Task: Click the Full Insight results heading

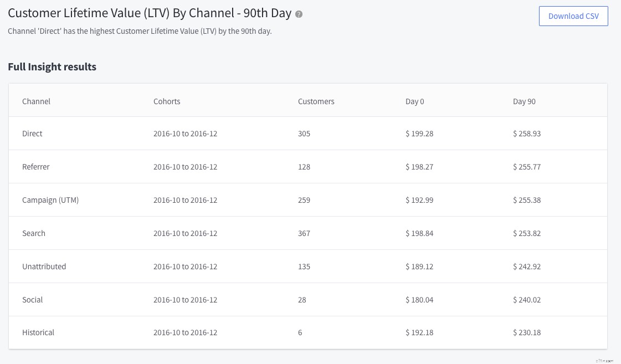Action: pyautogui.click(x=52, y=66)
